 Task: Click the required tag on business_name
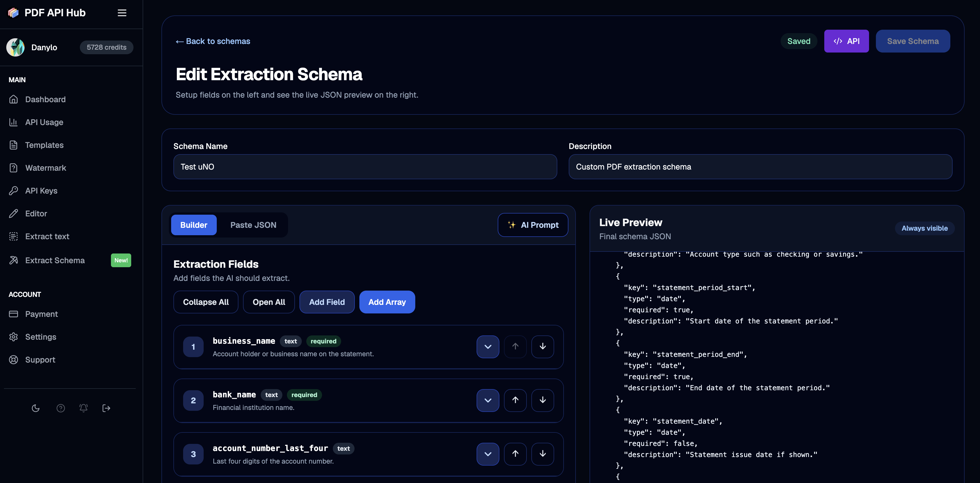tap(323, 341)
